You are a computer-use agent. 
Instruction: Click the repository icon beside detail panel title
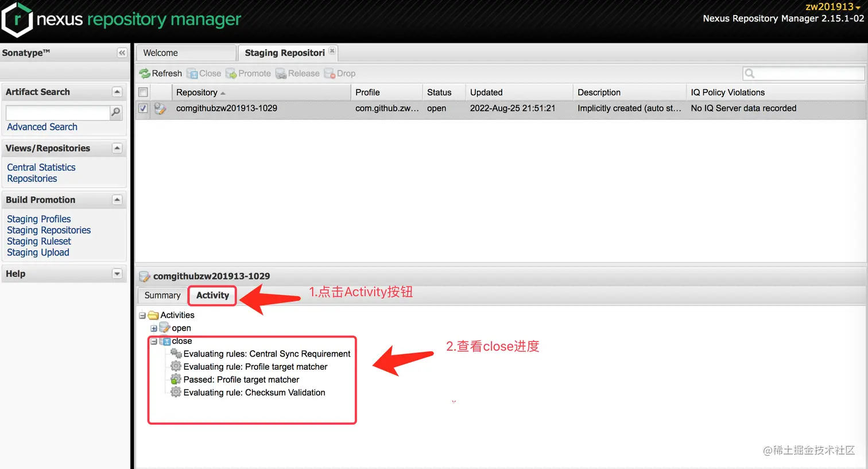pos(145,276)
